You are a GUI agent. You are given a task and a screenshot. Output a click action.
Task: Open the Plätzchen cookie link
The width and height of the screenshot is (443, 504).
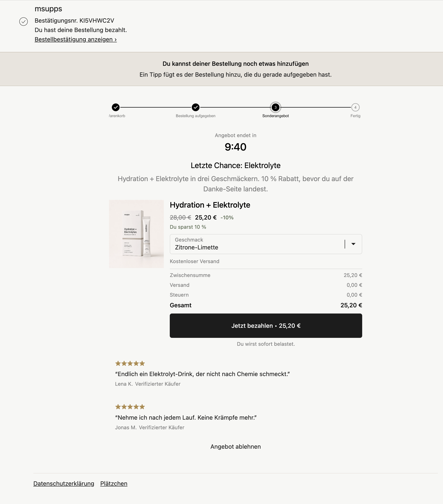coord(114,483)
